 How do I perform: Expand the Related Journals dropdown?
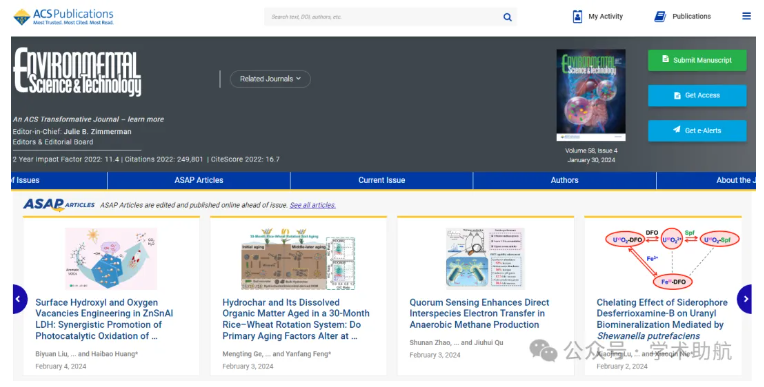point(270,79)
